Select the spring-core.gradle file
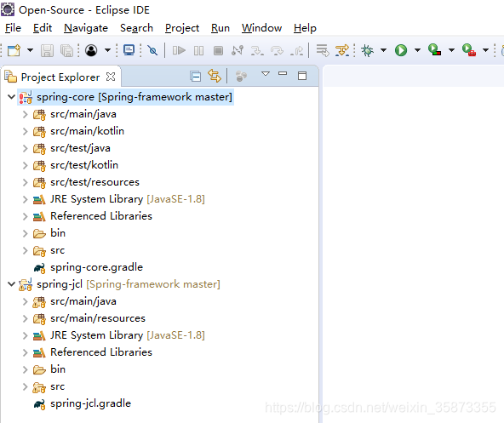The image size is (504, 423). (96, 267)
